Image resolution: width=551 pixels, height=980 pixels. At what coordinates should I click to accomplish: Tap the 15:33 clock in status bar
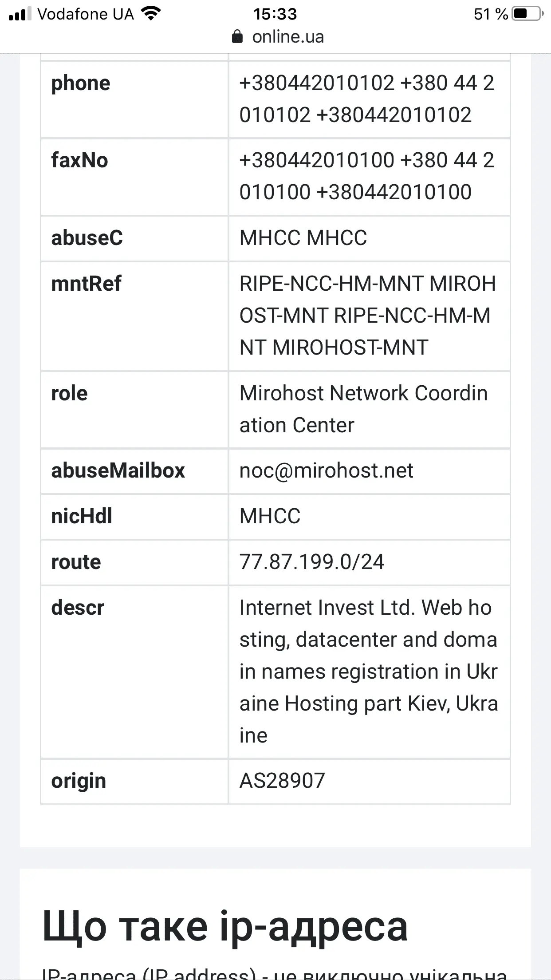coord(275,14)
